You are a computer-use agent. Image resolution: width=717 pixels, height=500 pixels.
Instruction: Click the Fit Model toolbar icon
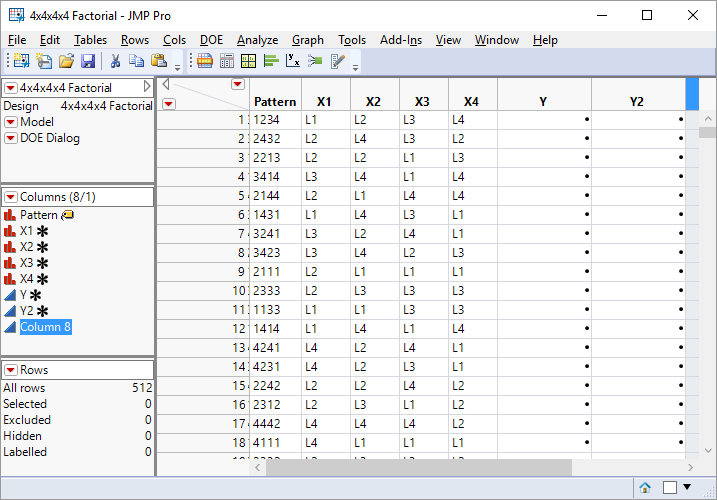click(x=315, y=61)
